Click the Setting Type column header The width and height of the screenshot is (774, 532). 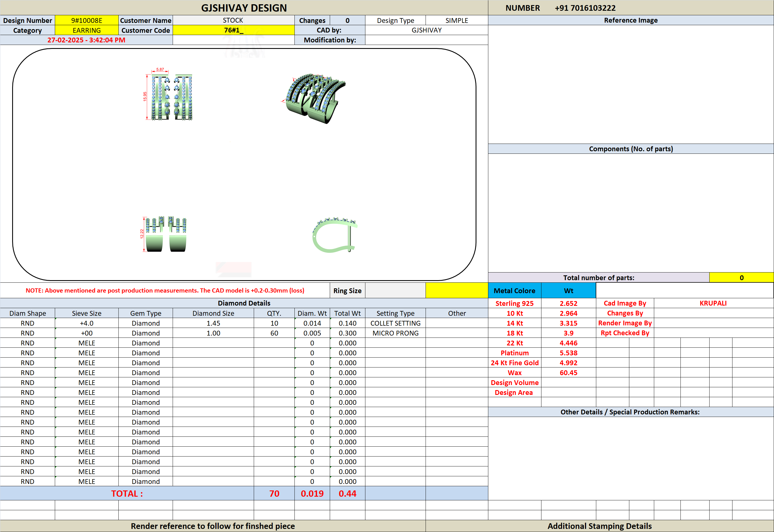[x=396, y=313]
